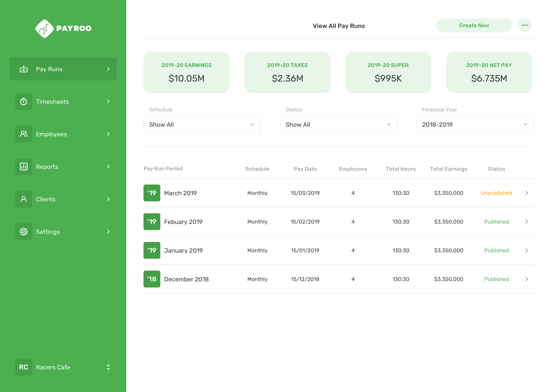Click the '19 badge for January 2019

152,250
